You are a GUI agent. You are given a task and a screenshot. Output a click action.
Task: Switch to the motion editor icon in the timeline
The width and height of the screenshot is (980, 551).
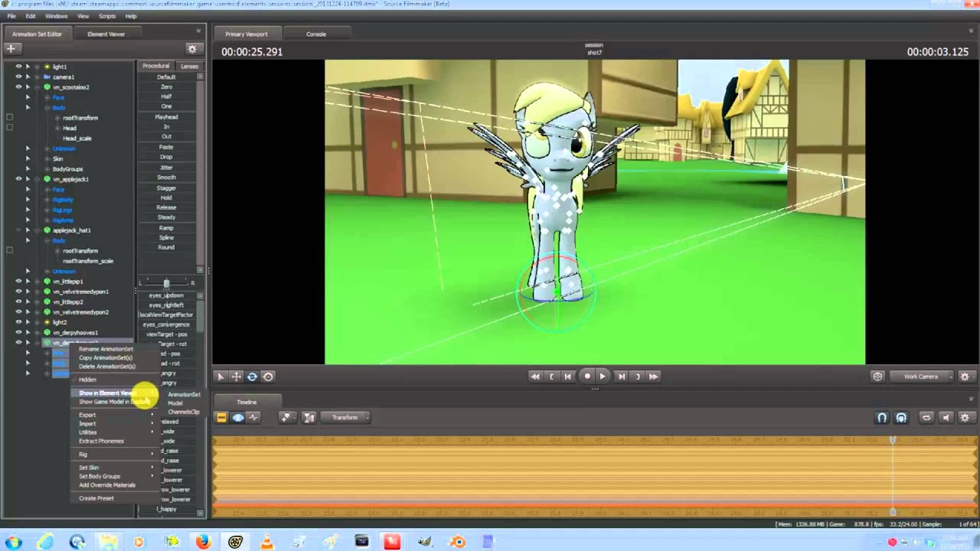tap(238, 418)
